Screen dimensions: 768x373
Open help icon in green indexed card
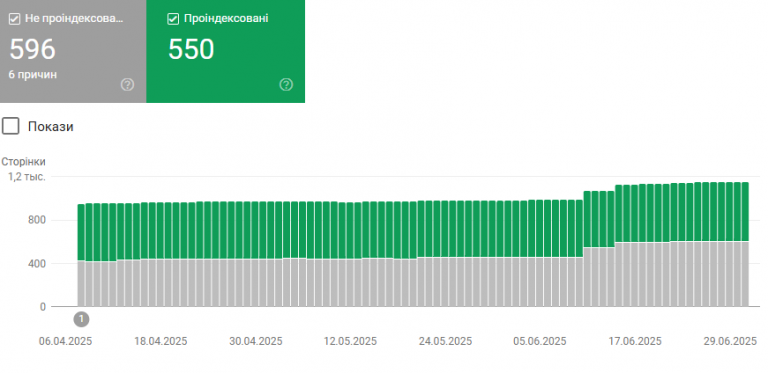coord(286,85)
